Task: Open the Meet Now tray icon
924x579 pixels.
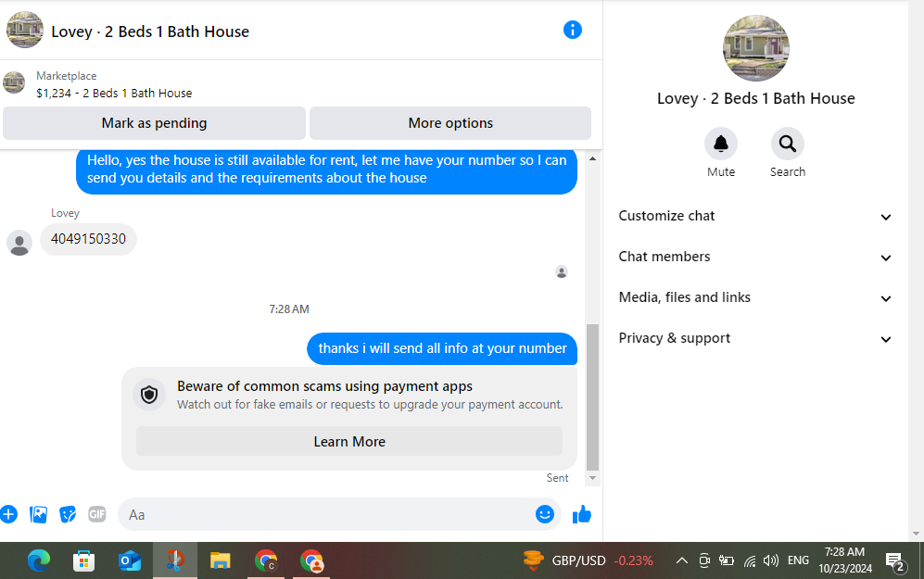Action: [x=704, y=560]
